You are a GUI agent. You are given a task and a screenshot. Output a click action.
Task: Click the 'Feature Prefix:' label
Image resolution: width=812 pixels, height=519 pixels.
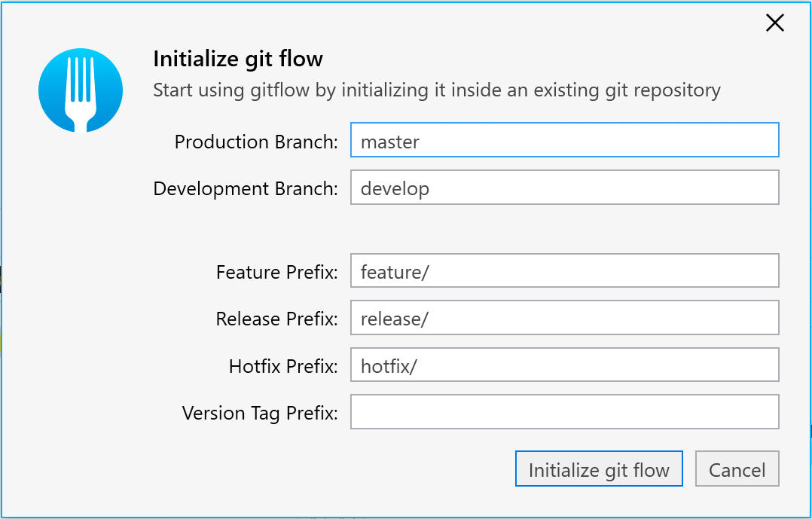pos(277,273)
